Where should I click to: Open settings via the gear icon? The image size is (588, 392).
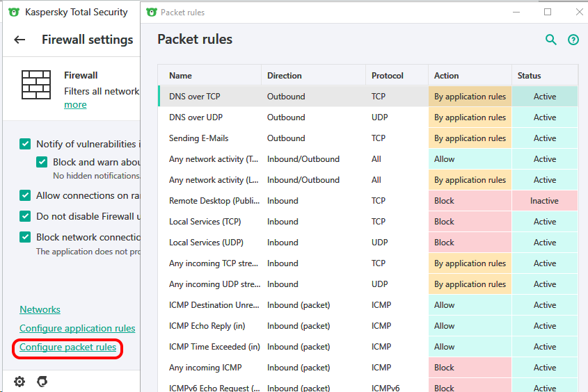pyautogui.click(x=19, y=381)
